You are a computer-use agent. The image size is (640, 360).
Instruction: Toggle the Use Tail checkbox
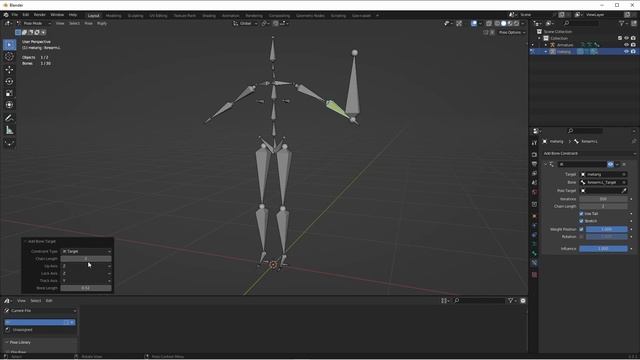[581, 214]
